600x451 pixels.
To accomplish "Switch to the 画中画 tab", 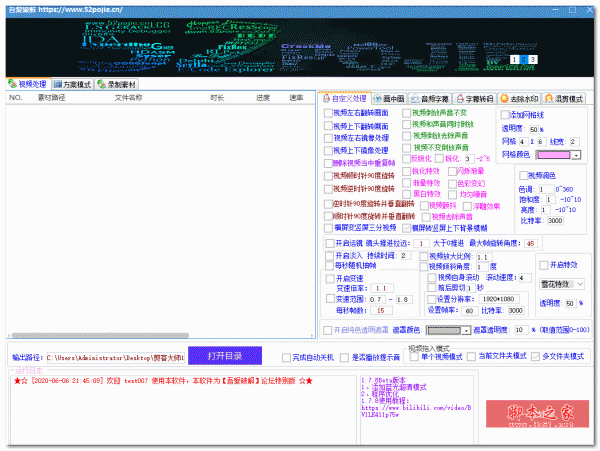I will click(389, 99).
